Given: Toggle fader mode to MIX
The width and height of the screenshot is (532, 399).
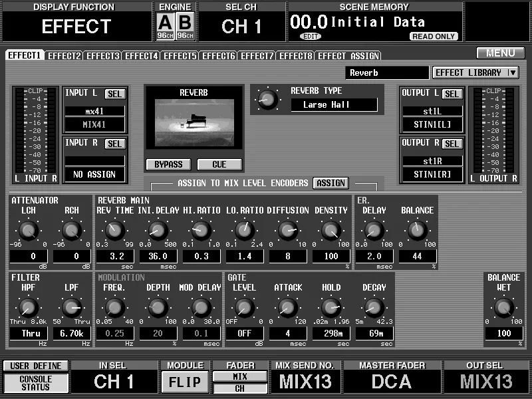Looking at the screenshot, I should [240, 376].
